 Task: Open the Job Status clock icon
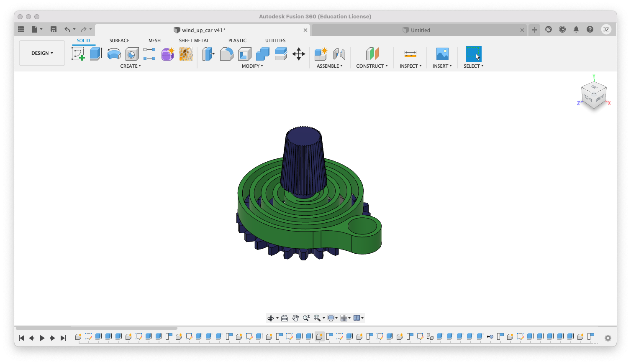(x=562, y=29)
